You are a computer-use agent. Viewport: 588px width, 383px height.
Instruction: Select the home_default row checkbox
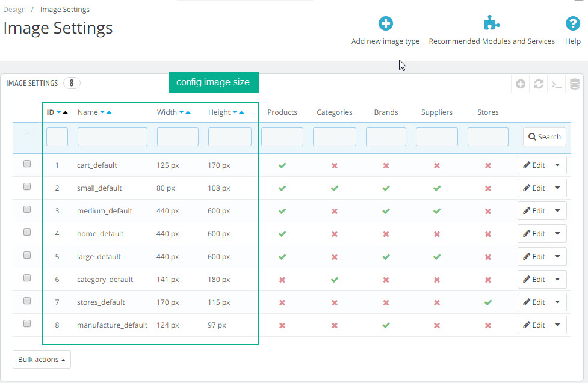point(27,232)
